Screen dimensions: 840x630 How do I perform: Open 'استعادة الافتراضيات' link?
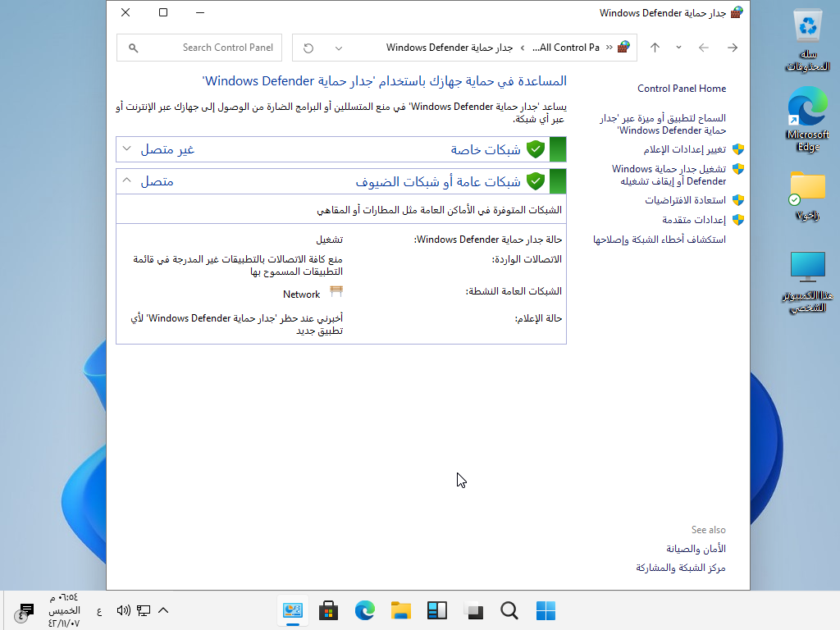coord(685,200)
